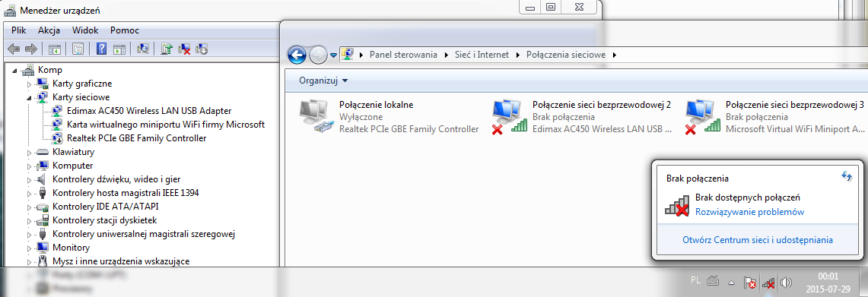Open the Widok menu

click(x=85, y=30)
